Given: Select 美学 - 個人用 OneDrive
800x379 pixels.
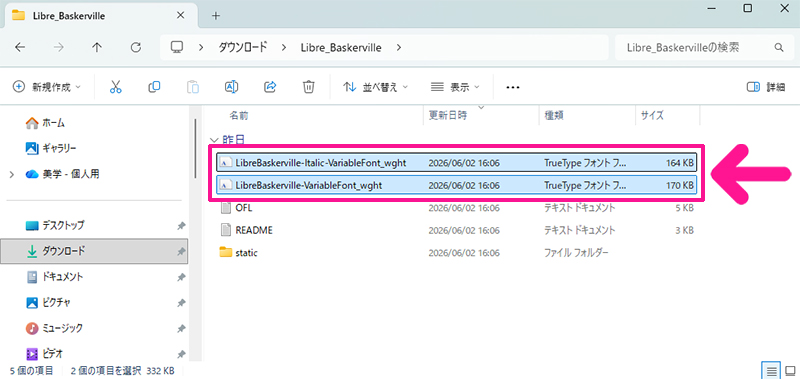Looking at the screenshot, I should click(x=62, y=174).
